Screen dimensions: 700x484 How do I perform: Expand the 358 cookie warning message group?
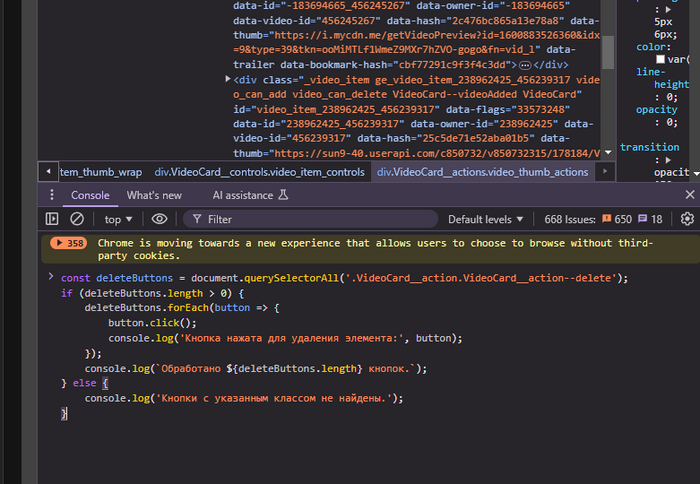pyautogui.click(x=69, y=243)
